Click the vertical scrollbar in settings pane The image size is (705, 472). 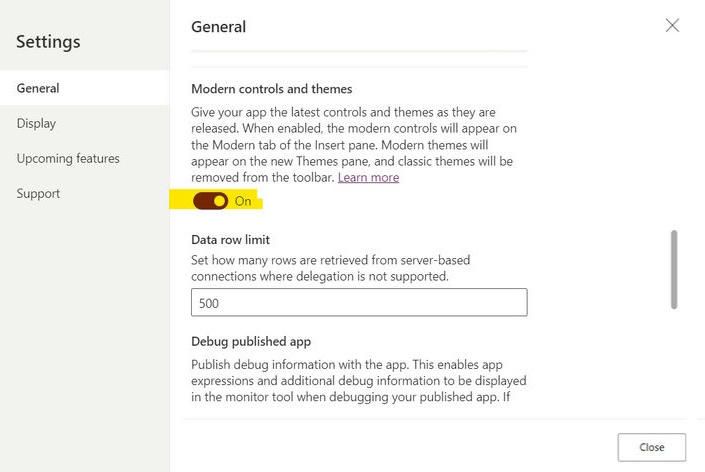coord(674,269)
